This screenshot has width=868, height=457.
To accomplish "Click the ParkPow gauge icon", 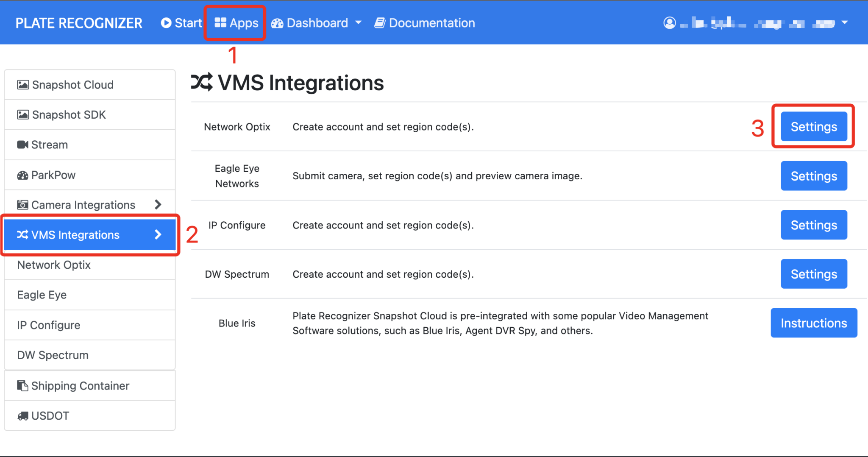I will (x=22, y=175).
